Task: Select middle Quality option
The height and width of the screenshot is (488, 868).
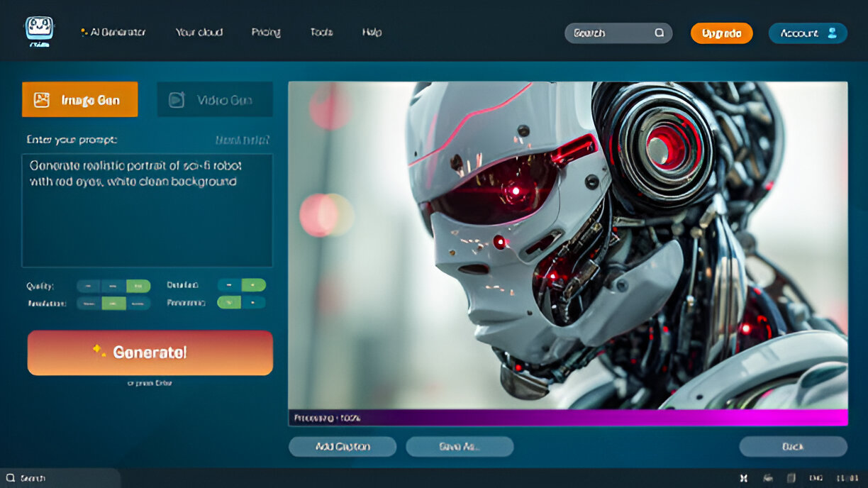Action: (x=113, y=285)
